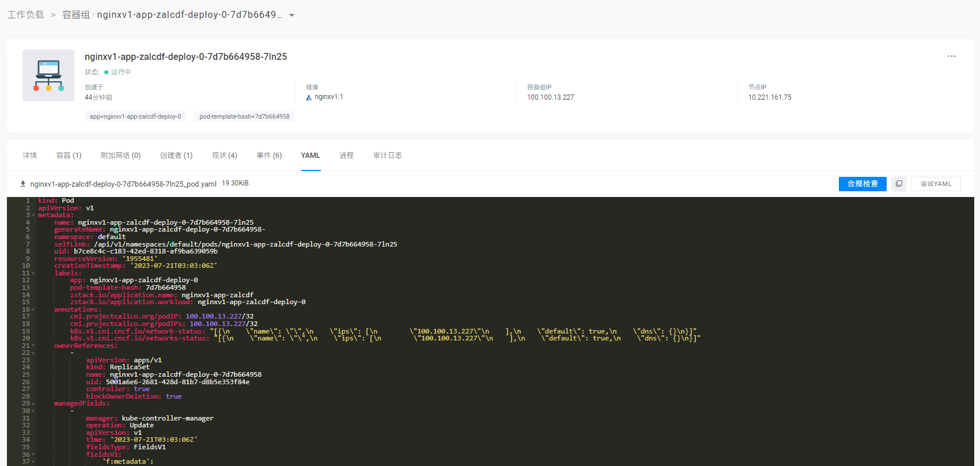
Task: Click the nginxv1:1 image icon
Action: tap(309, 97)
